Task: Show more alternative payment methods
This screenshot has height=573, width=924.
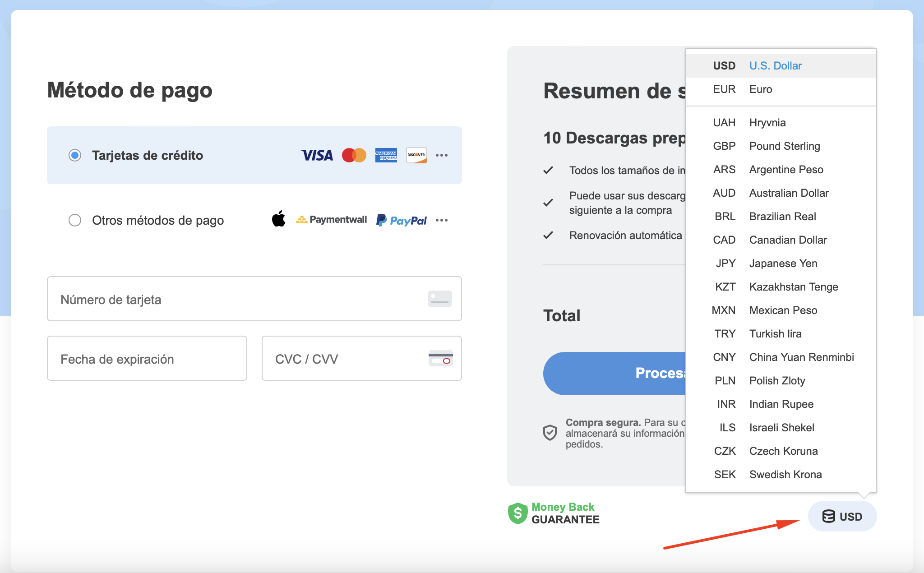Action: [442, 220]
